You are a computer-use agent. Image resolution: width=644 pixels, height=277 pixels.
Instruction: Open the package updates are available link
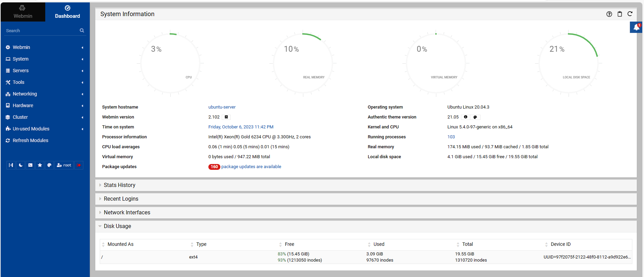click(x=251, y=167)
